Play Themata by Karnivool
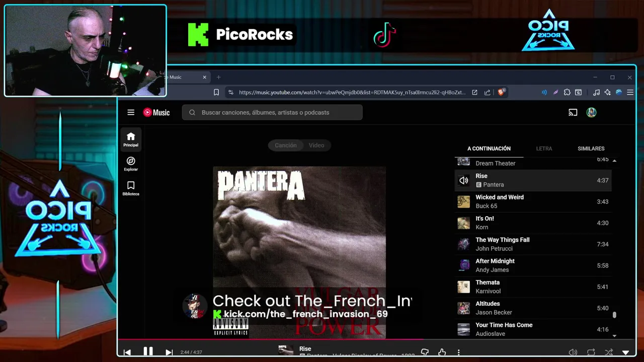This screenshot has height=362, width=644. (533, 287)
